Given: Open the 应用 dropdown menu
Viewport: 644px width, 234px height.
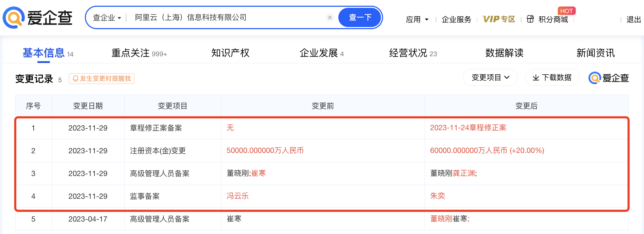Looking at the screenshot, I should click(x=417, y=19).
